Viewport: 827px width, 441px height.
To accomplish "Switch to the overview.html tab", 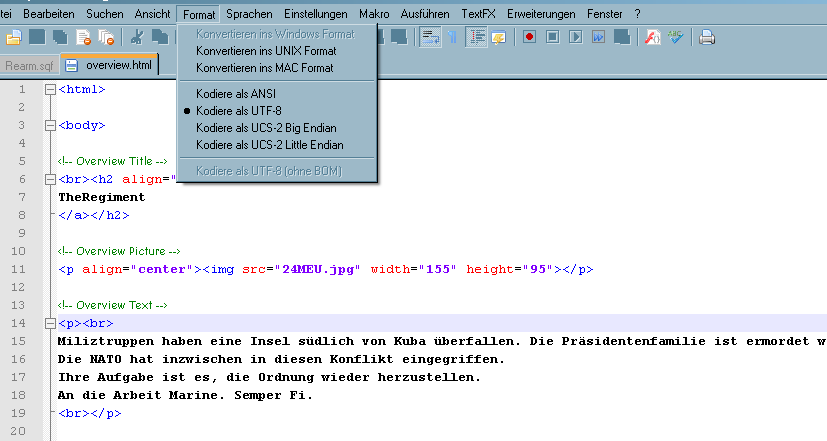I will pyautogui.click(x=110, y=65).
